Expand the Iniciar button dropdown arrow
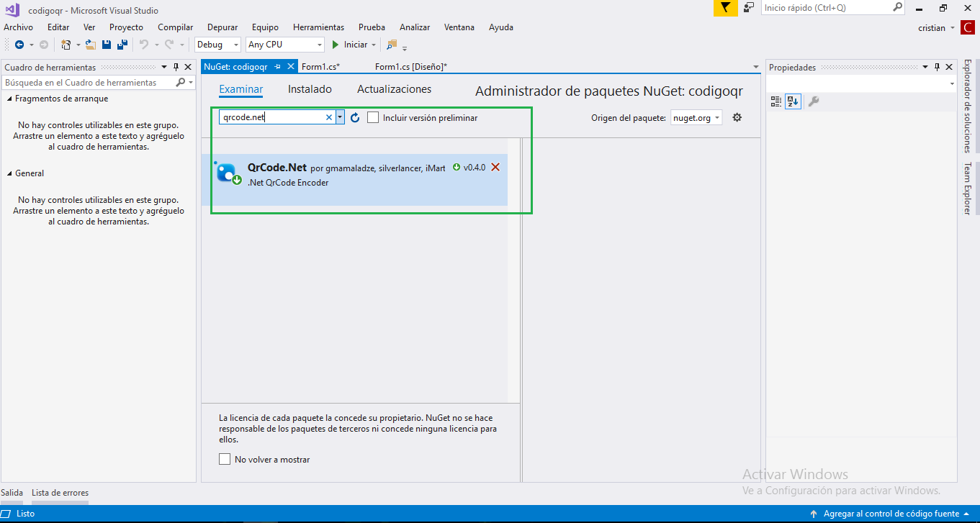 click(x=373, y=45)
